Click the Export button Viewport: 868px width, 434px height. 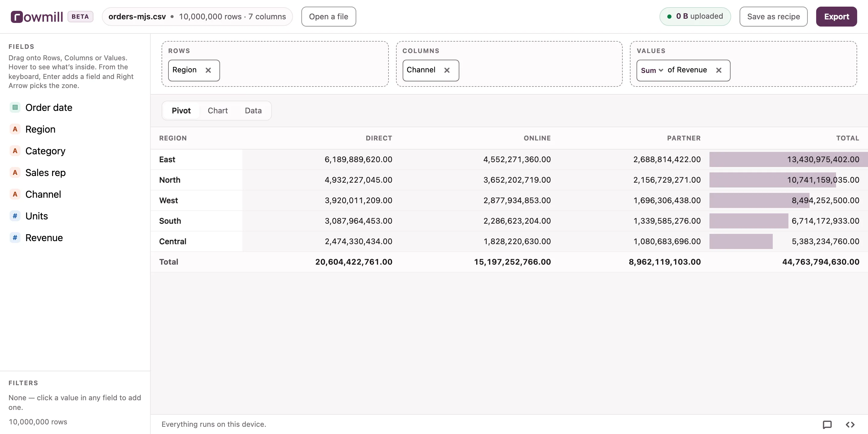click(836, 17)
